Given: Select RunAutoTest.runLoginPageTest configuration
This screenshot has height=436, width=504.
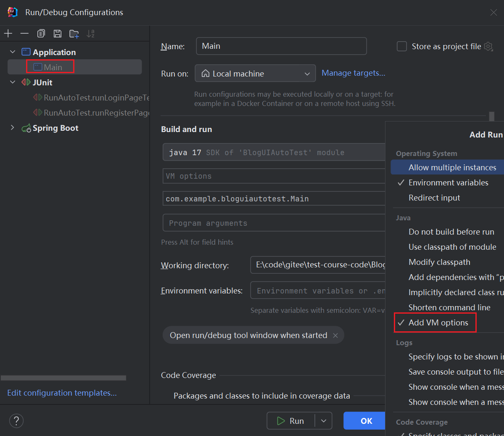Looking at the screenshot, I should point(92,98).
